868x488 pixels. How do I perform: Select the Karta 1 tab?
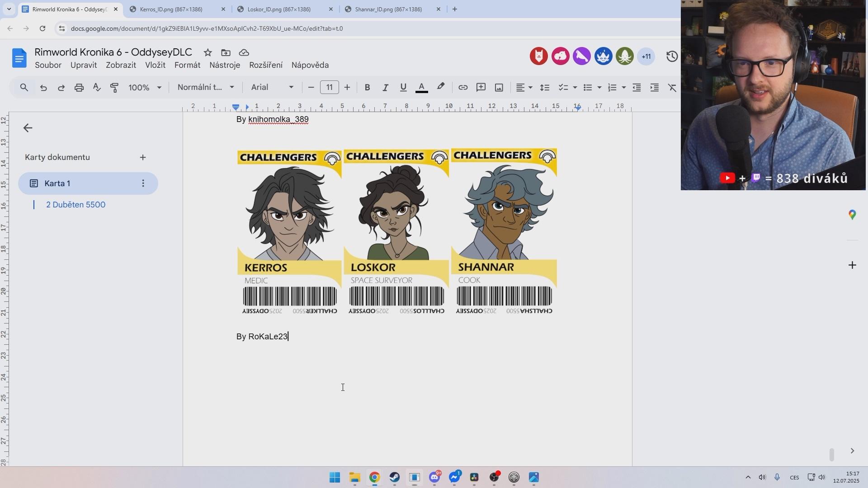coord(88,183)
